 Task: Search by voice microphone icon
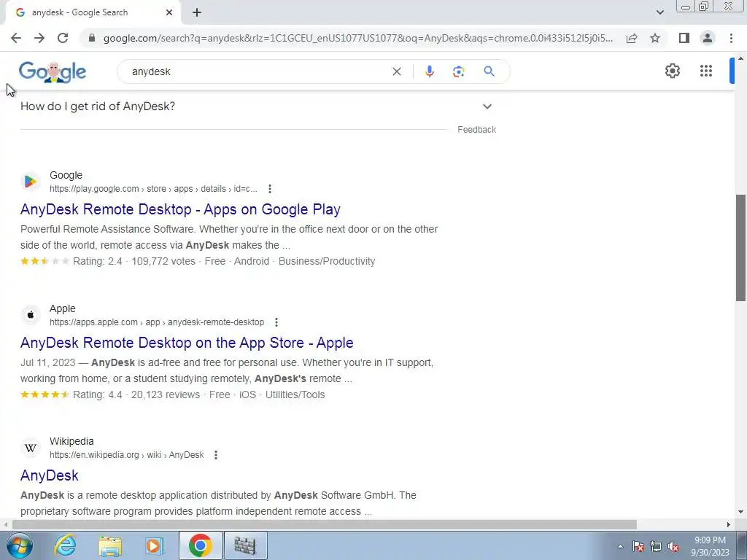coord(429,71)
